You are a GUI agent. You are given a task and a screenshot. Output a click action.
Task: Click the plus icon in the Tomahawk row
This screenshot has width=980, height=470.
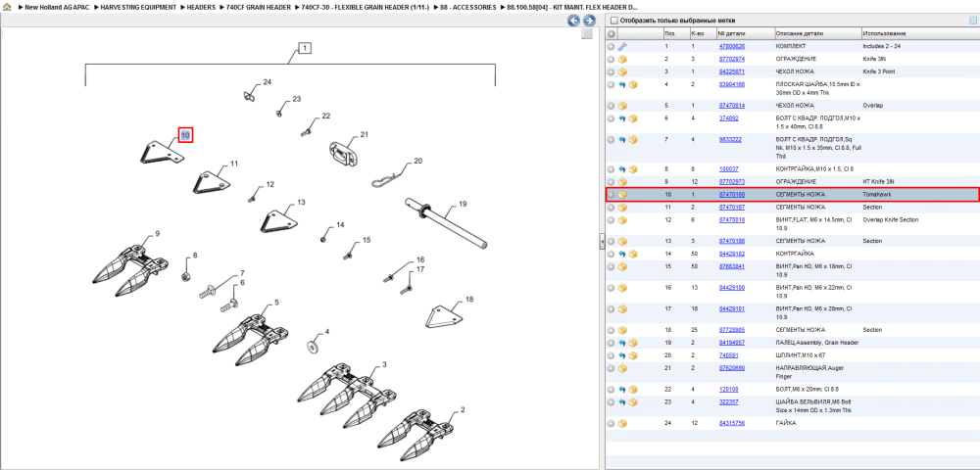pyautogui.click(x=611, y=195)
